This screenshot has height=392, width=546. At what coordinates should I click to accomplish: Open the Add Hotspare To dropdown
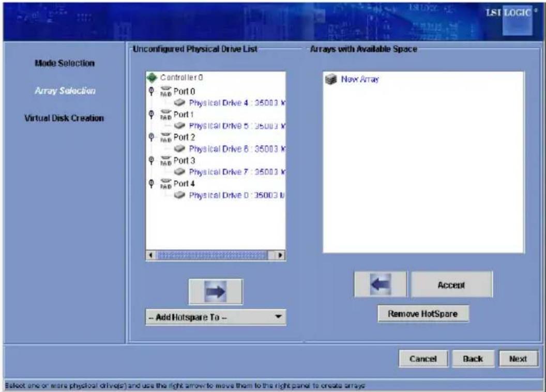click(216, 317)
